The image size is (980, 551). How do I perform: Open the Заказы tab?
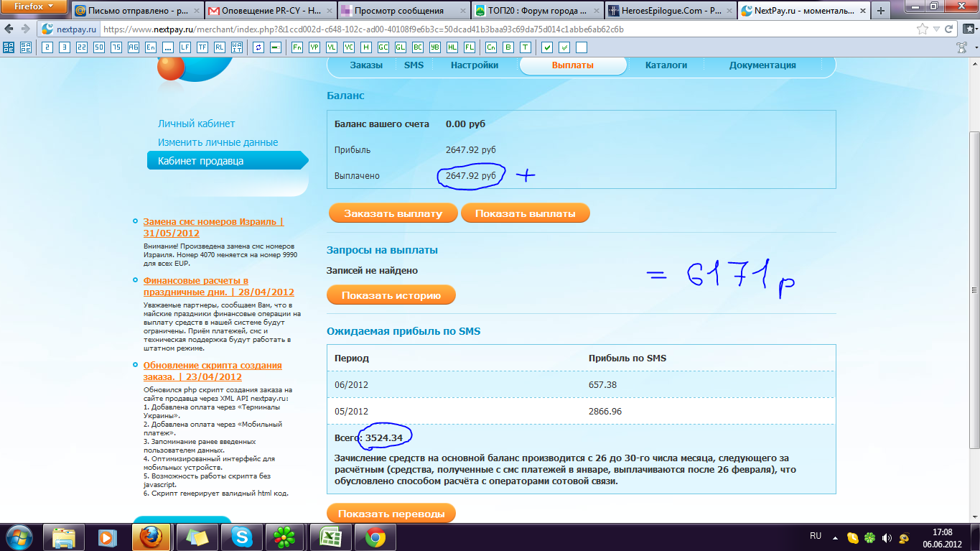366,65
